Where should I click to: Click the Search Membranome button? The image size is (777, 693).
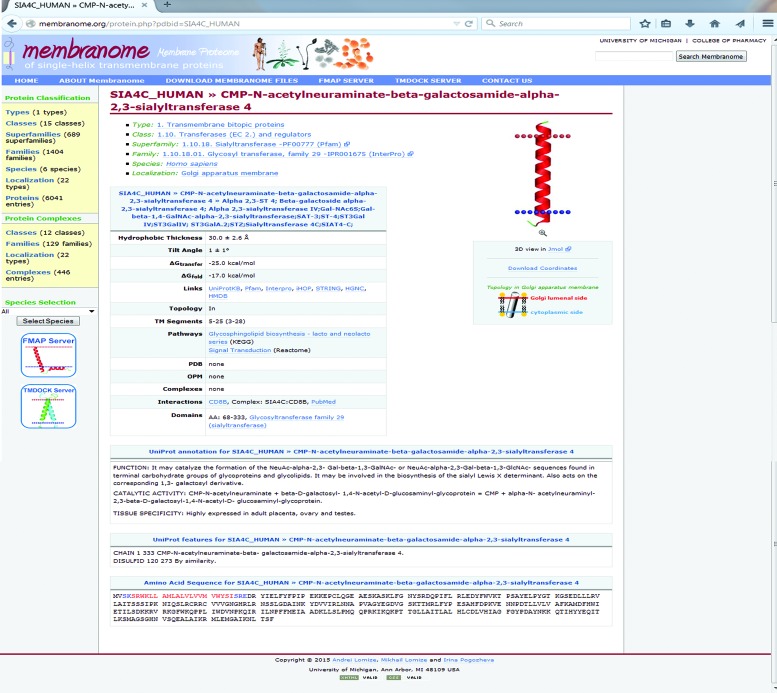[x=711, y=57]
